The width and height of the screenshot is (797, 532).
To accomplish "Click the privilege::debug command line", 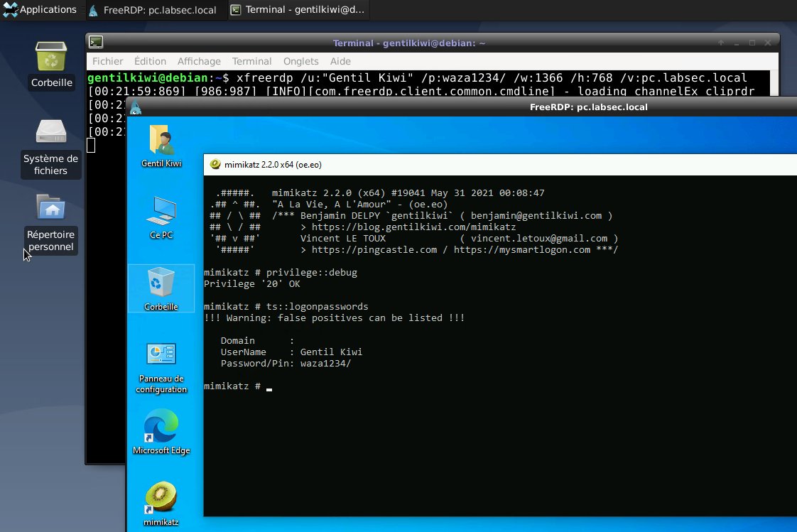I will tap(281, 272).
